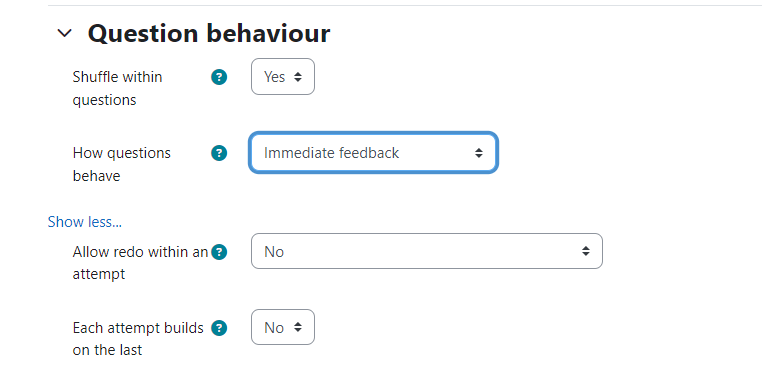Click the How questions behave label
The width and height of the screenshot is (762, 383).
click(x=121, y=164)
